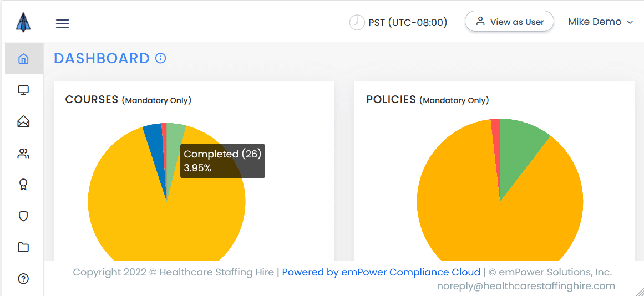Open the help question mark icon
644x296 pixels.
pos(23,279)
